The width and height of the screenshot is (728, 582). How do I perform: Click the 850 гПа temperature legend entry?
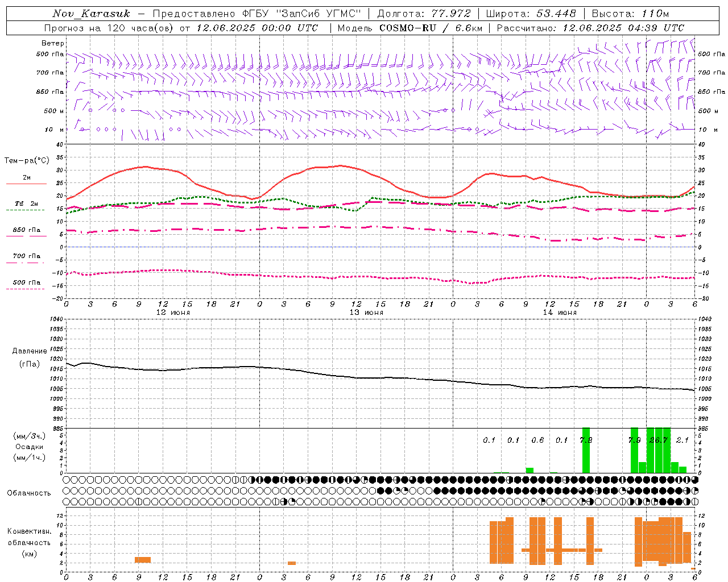(27, 230)
